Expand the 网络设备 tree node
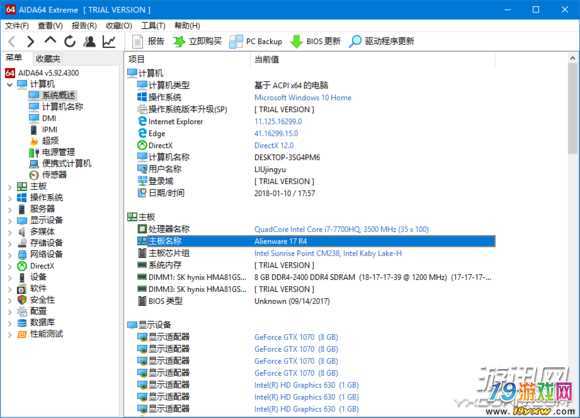Image resolution: width=580 pixels, height=418 pixels. coord(10,255)
